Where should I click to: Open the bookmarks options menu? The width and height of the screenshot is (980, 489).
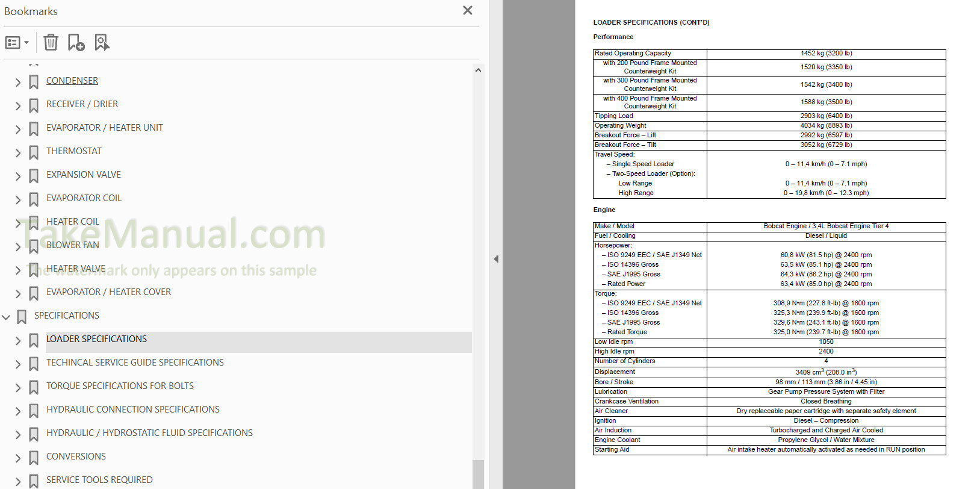(17, 43)
